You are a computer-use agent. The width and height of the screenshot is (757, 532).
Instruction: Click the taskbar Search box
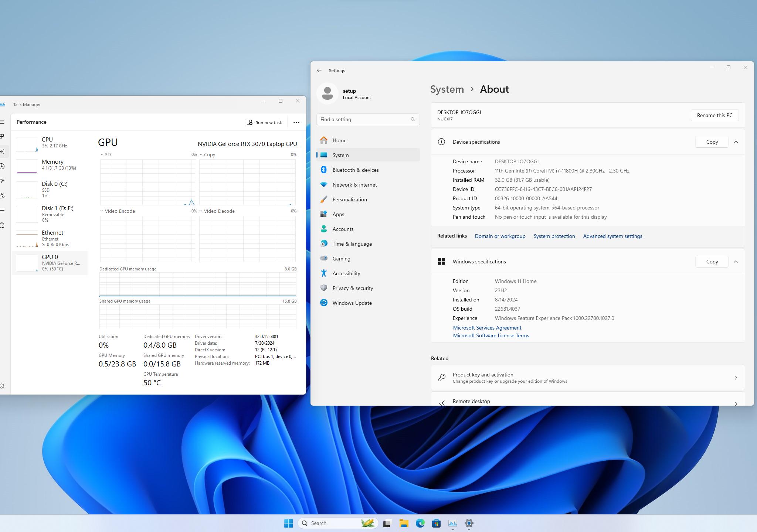[338, 523]
